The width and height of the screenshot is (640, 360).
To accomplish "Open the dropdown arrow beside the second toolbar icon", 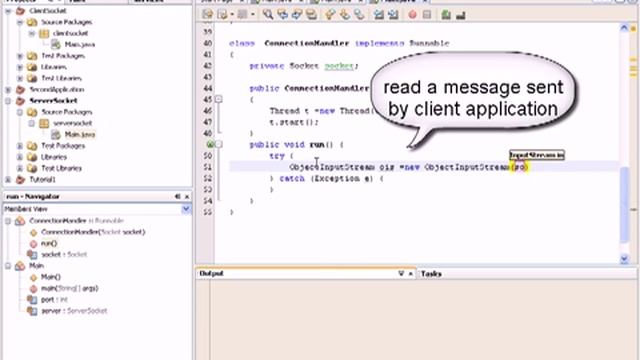I will click(232, 15).
